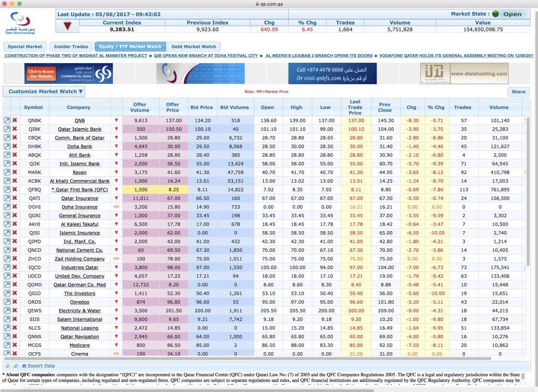Click the red down arrow beside Current Index
Image resolution: width=538 pixels, height=392 pixels.
tap(68, 26)
